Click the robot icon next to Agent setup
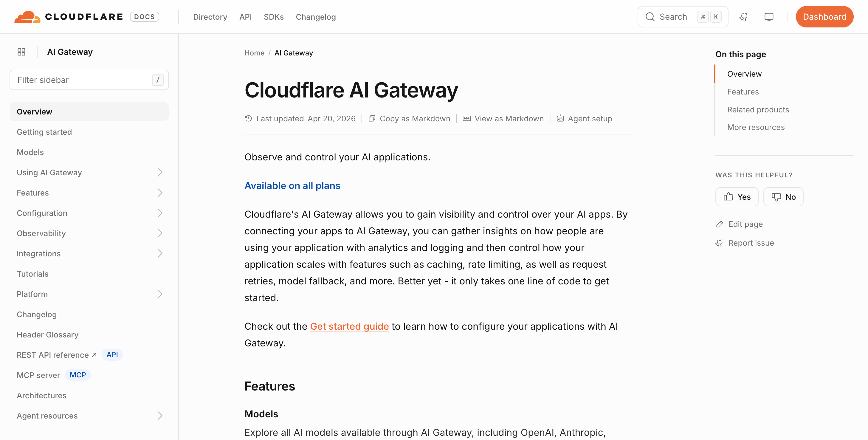 (x=560, y=119)
